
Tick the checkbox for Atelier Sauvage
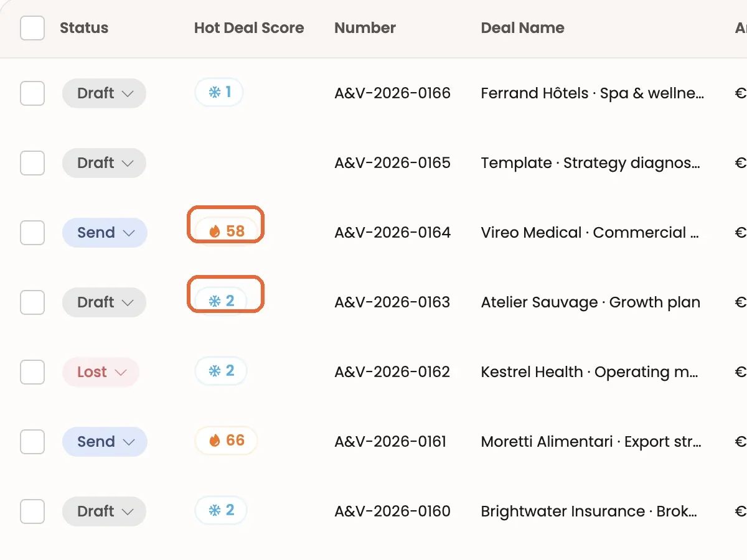point(32,302)
